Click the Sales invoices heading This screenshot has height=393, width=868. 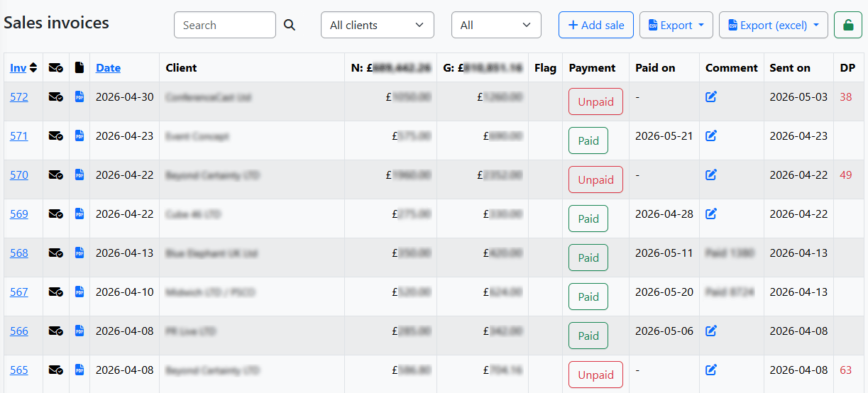click(x=56, y=23)
